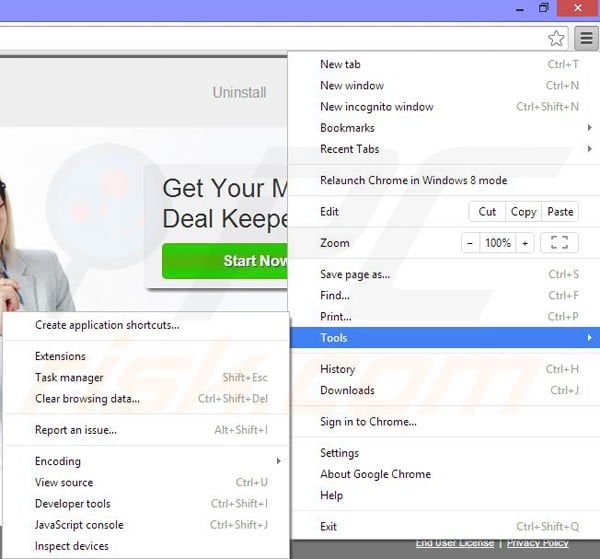Image resolution: width=600 pixels, height=559 pixels.
Task: Relaunch Chrome in Windows 8 mode
Action: (x=444, y=180)
